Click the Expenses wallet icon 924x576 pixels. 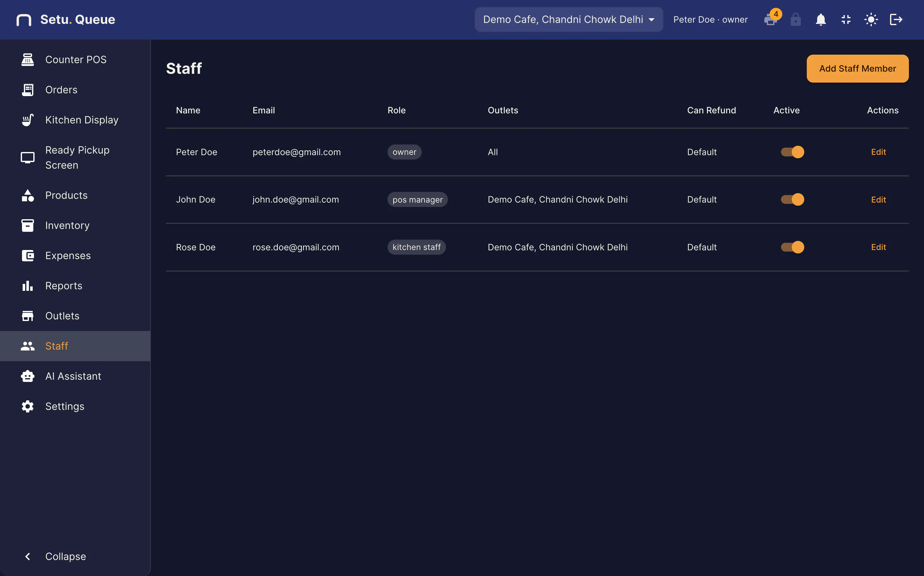pos(27,255)
